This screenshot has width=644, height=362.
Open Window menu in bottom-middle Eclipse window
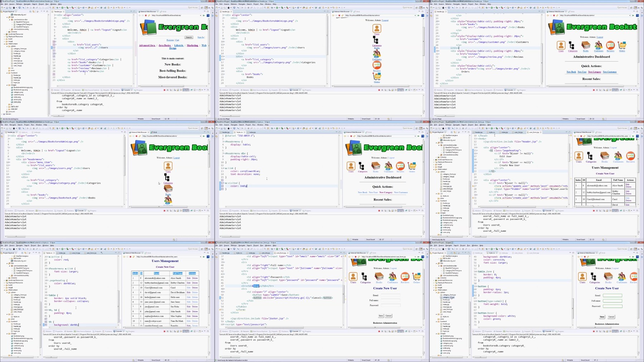click(x=268, y=245)
